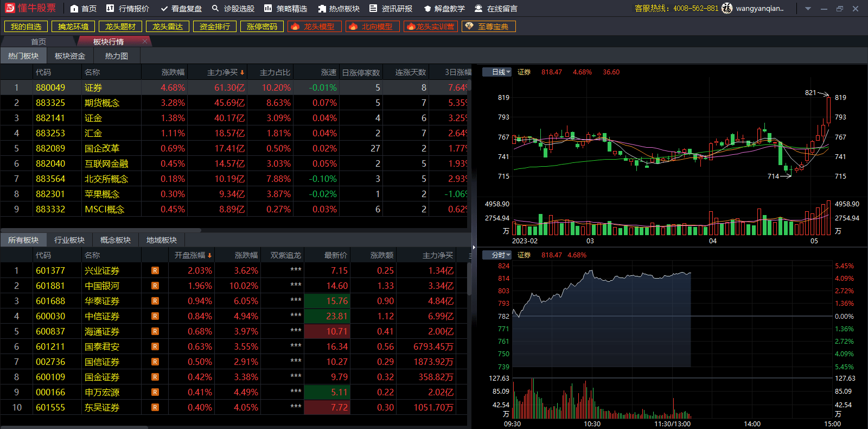The image size is (868, 429).
Task: Open the title bar dropdown arrow menu
Action: click(808, 9)
